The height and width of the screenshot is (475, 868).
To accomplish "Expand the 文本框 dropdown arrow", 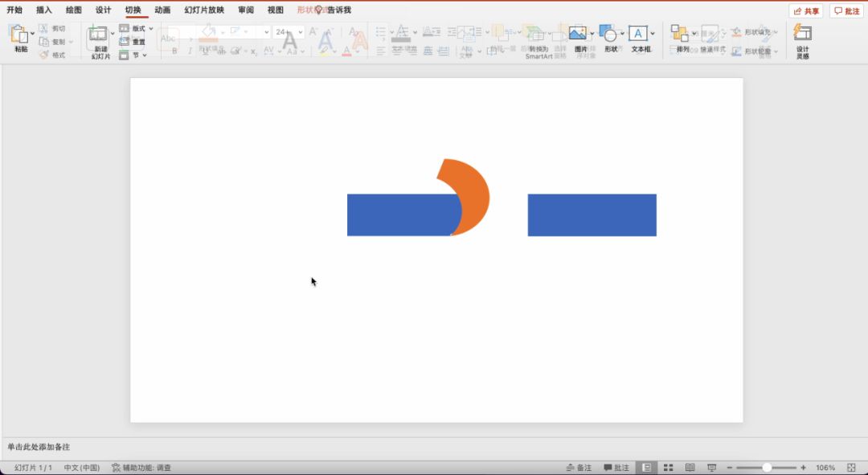I will (x=652, y=34).
